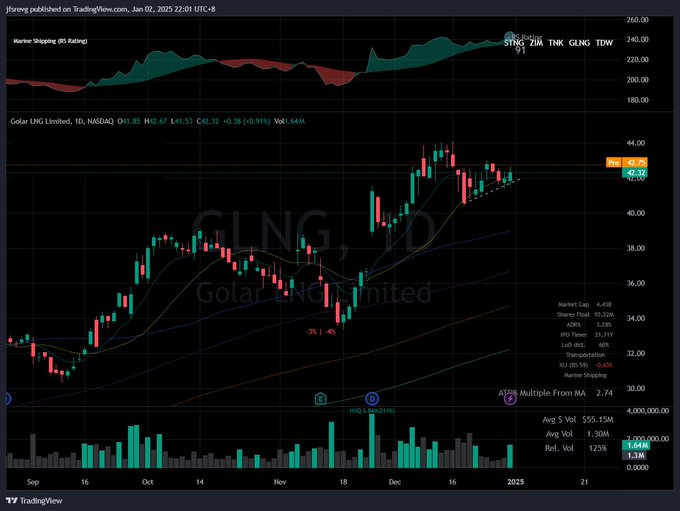The image size is (680, 511).
Task: Click the 44.00 price axis label
Action: 635,143
